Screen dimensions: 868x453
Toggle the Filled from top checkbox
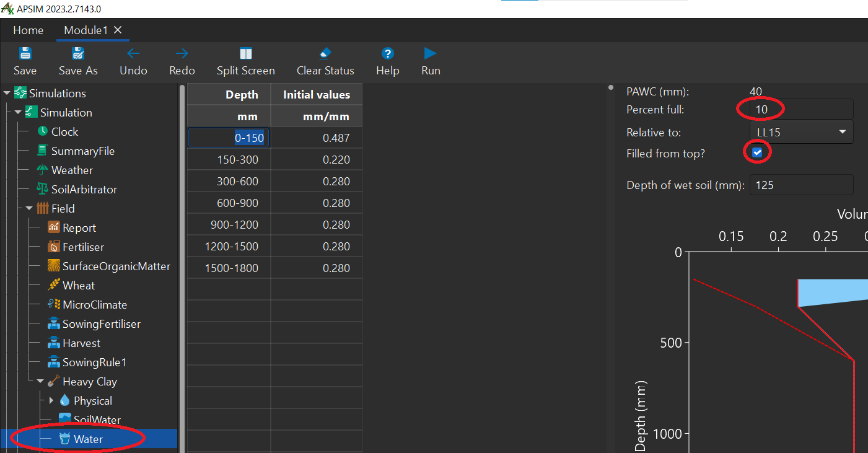pos(756,152)
